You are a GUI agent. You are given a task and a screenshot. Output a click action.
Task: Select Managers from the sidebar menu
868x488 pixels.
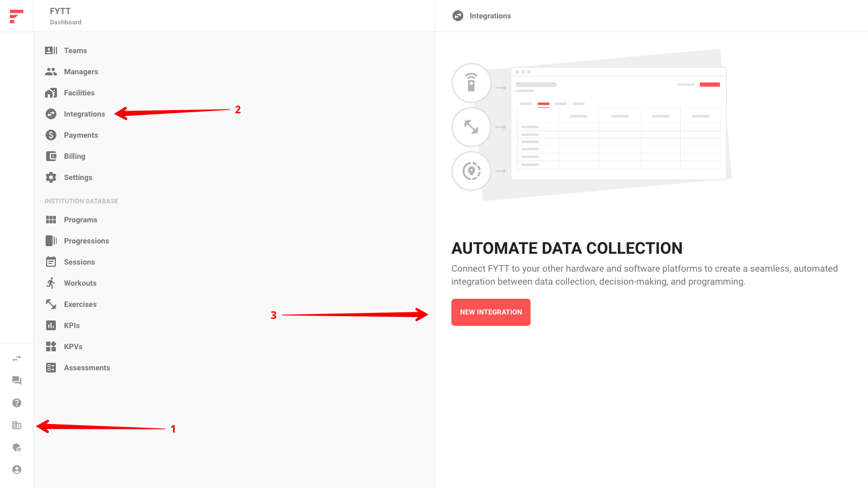tap(81, 72)
